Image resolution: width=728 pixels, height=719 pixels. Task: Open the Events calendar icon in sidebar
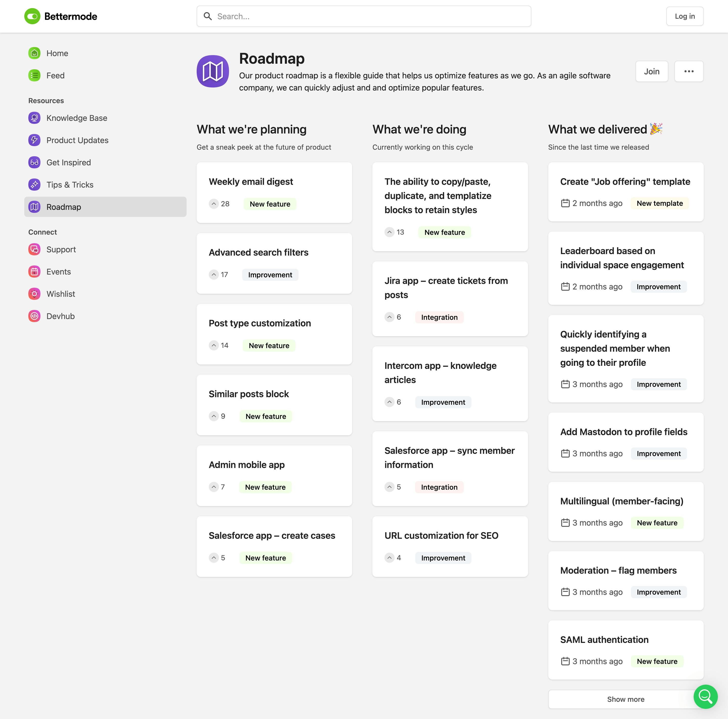34,272
